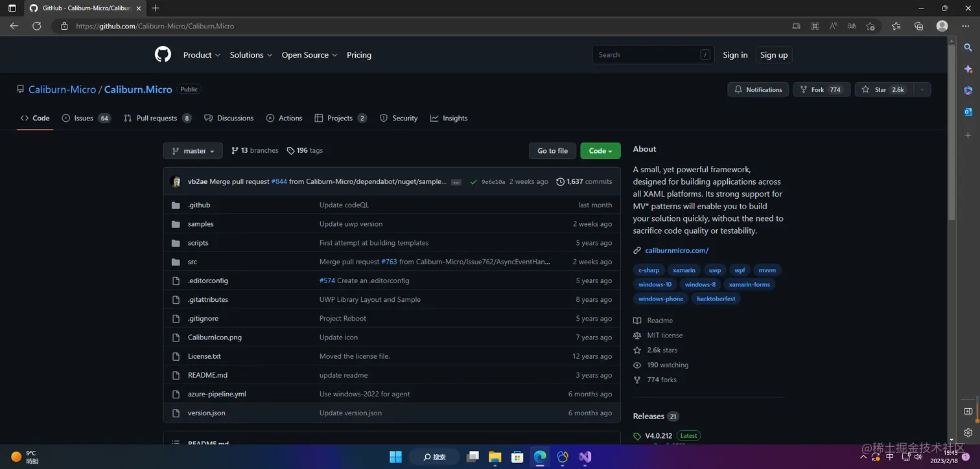Open the Issues tab
980x469 pixels.
(86, 118)
